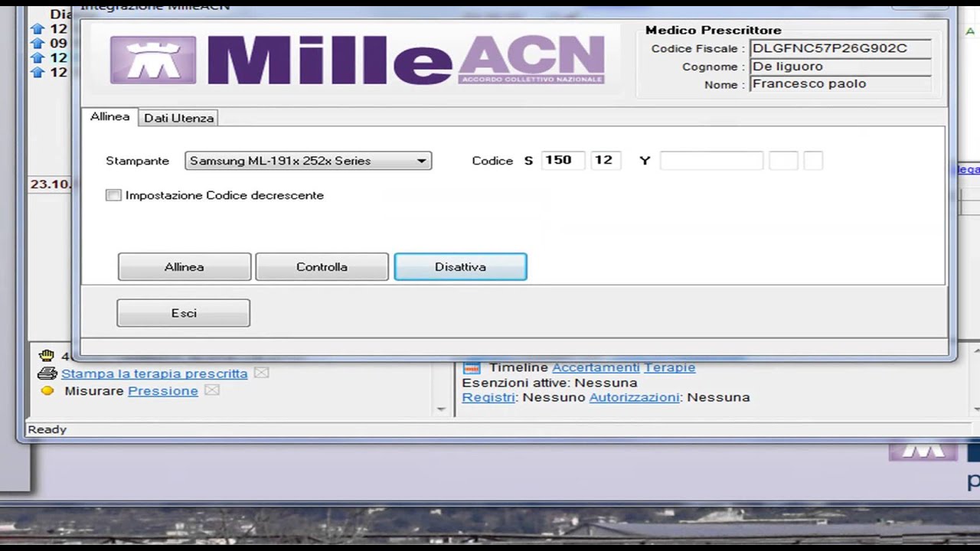Click the wide empty field after Y
The image size is (980, 551).
711,160
